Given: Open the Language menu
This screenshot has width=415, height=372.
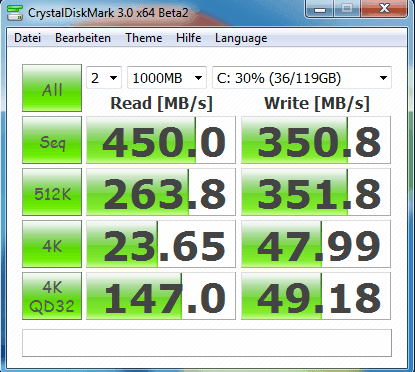Looking at the screenshot, I should pyautogui.click(x=241, y=38).
